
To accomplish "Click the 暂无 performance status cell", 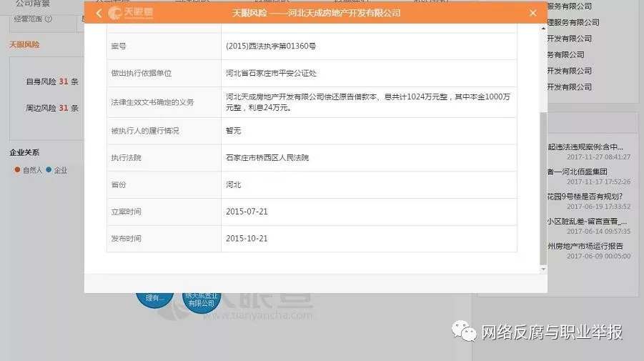I will point(233,131).
